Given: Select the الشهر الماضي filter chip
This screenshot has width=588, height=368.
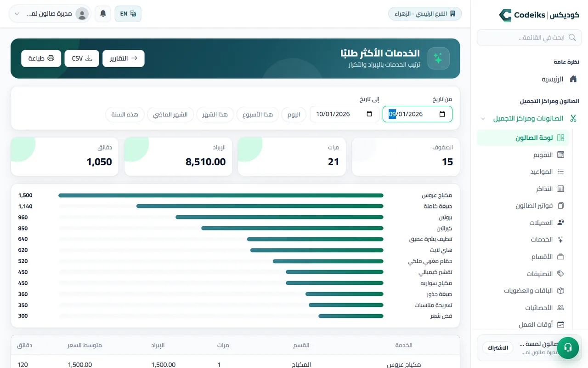Looking at the screenshot, I should pos(170,115).
